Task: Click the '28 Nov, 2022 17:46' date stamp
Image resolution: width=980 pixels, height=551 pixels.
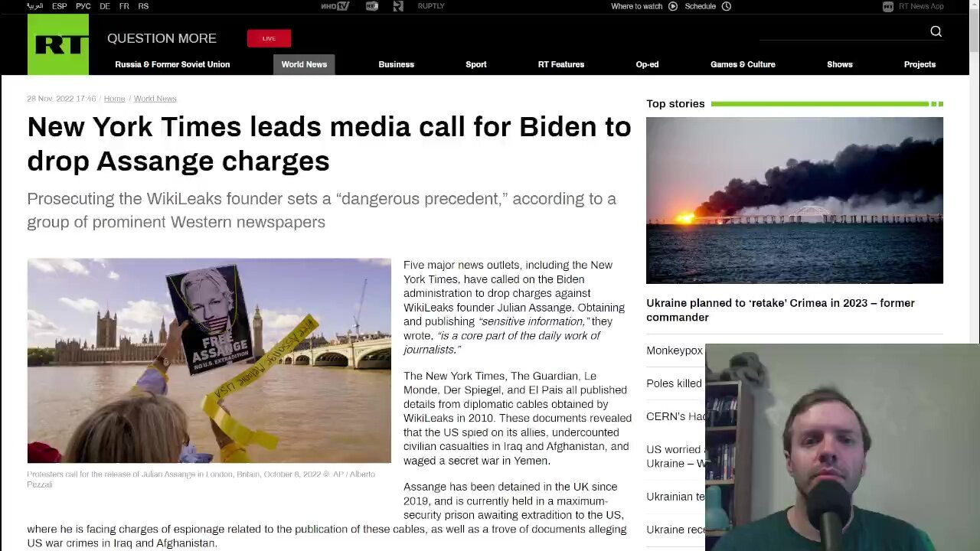Action: pyautogui.click(x=61, y=99)
